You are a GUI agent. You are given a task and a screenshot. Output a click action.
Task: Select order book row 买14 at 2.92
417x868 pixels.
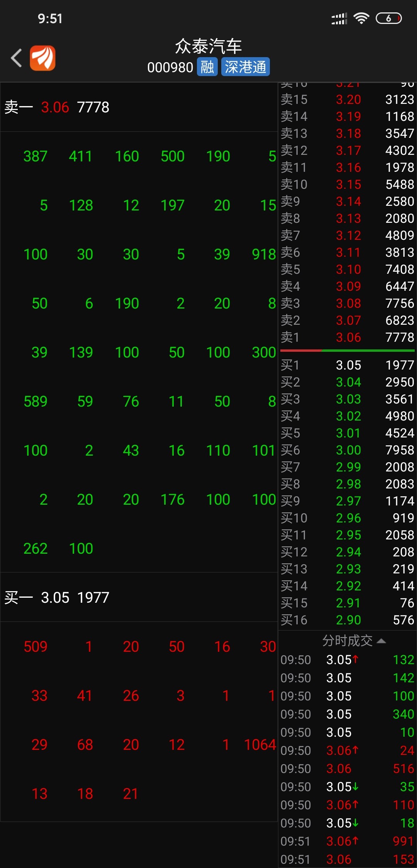coord(347,586)
